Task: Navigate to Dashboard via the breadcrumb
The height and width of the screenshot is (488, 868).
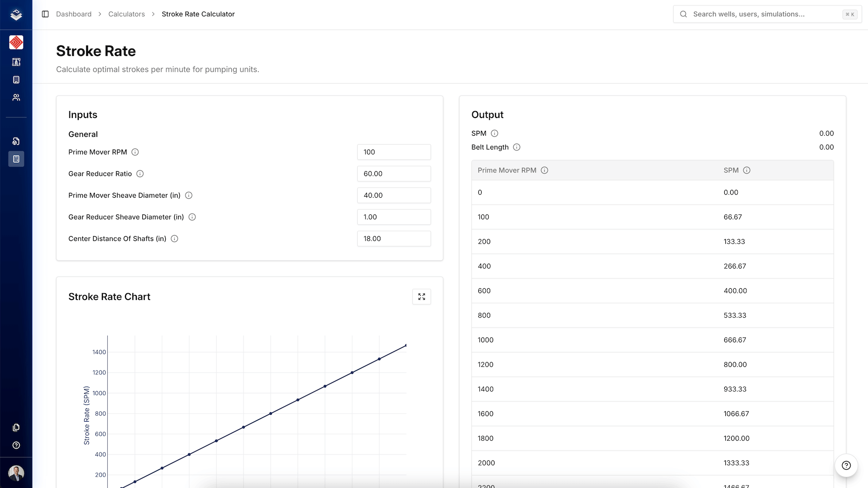Action: (74, 14)
